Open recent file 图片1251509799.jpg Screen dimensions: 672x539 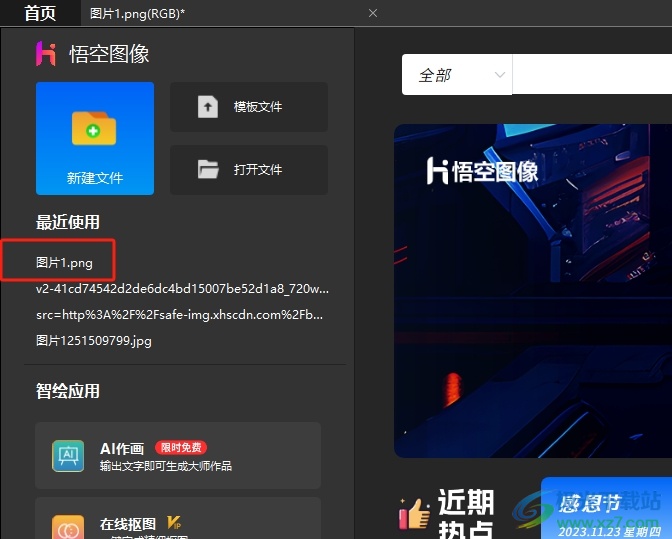point(93,341)
